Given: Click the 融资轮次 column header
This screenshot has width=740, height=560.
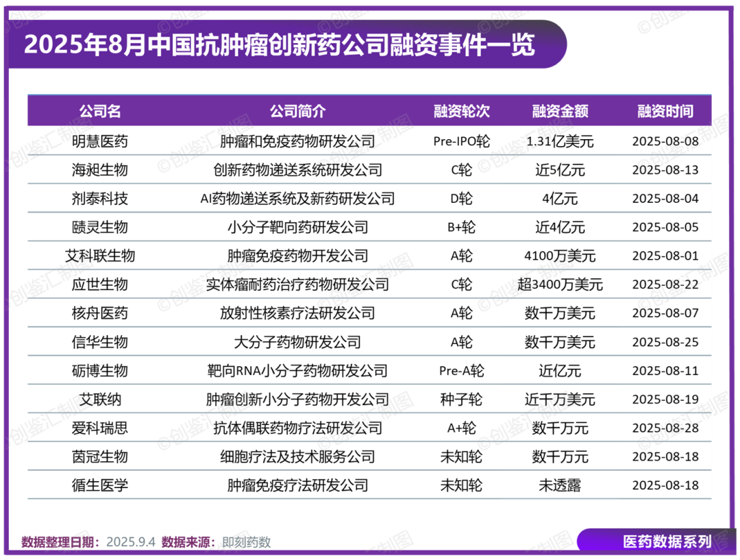Looking at the screenshot, I should coord(461,112).
